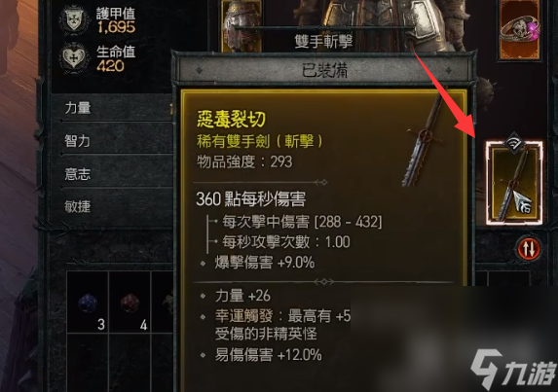
Task: Select the ring equipment slot
Action: click(x=520, y=30)
